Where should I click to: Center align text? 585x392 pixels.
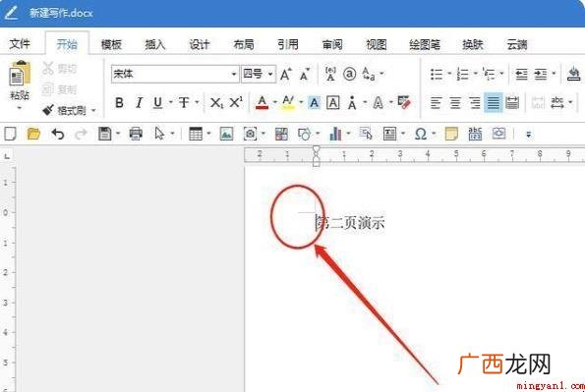tap(455, 102)
